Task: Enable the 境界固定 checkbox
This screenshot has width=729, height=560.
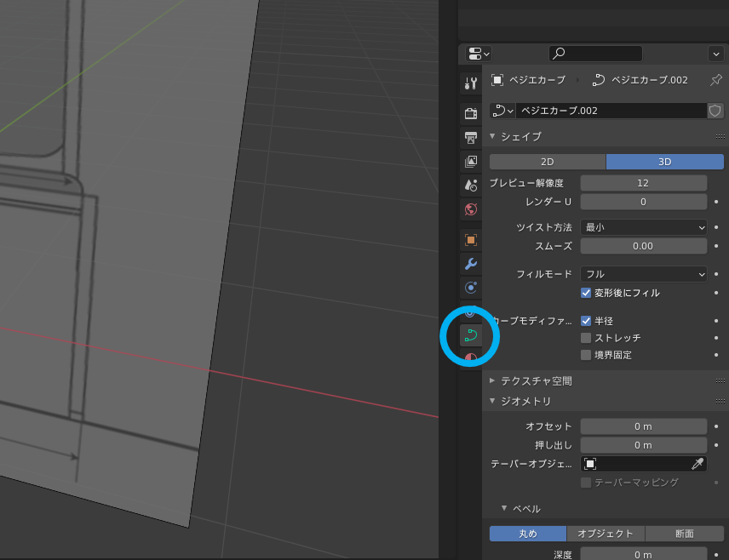Action: 586,355
